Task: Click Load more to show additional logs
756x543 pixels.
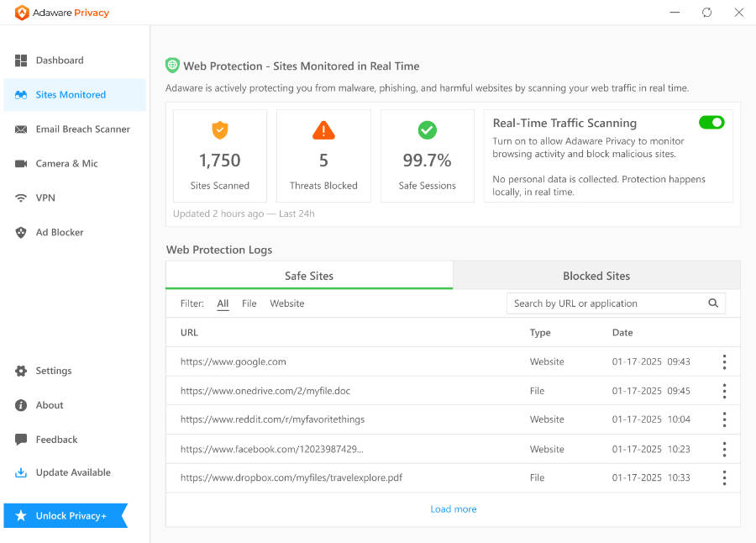Action: point(453,509)
